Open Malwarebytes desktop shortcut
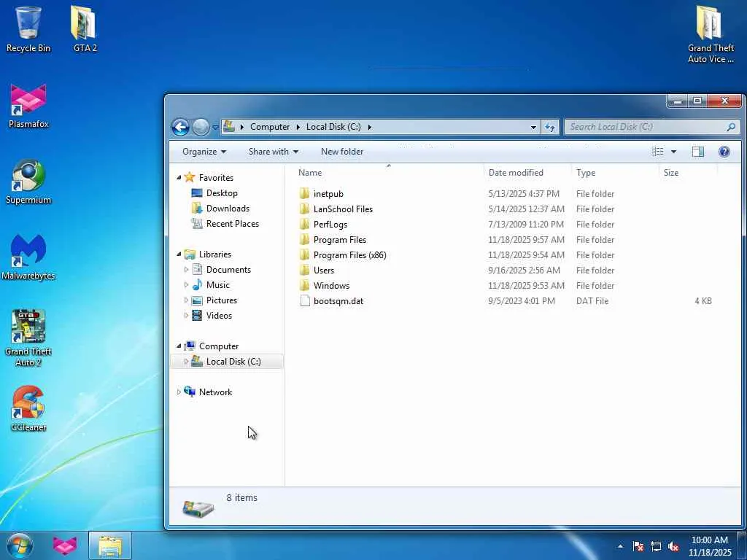 point(28,257)
